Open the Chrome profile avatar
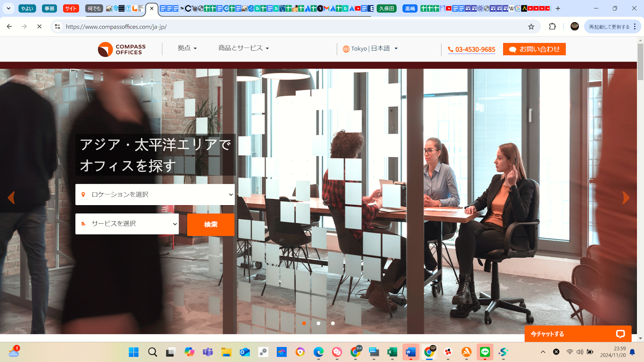The image size is (644, 362). (575, 27)
